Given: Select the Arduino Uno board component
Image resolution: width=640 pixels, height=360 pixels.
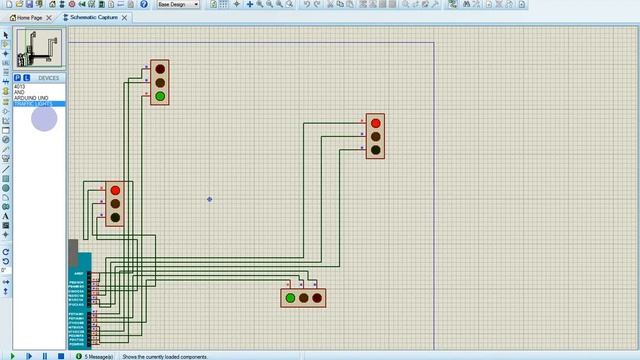Looking at the screenshot, I should point(80,300).
